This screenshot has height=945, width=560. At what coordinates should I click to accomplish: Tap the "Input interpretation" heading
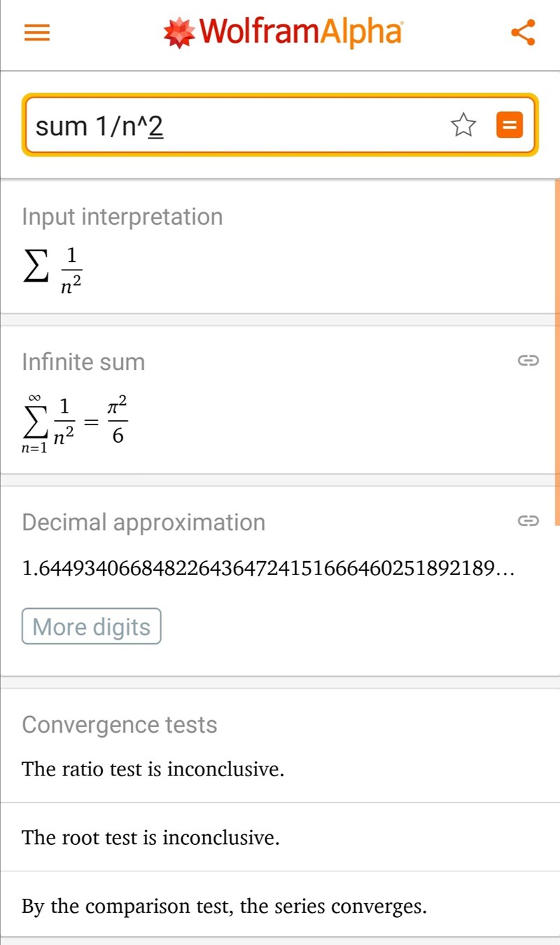[122, 216]
